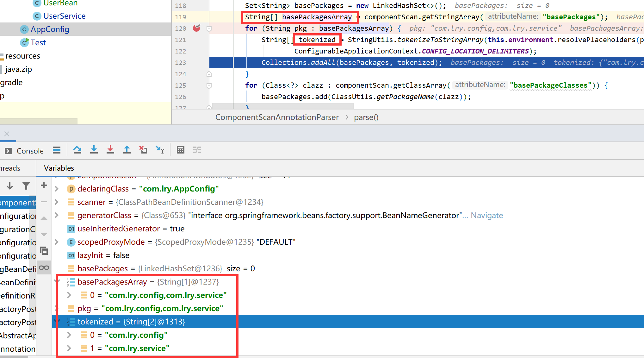Collapse the for loop at line 125
Image resolution: width=644 pixels, height=358 pixels.
(x=209, y=86)
